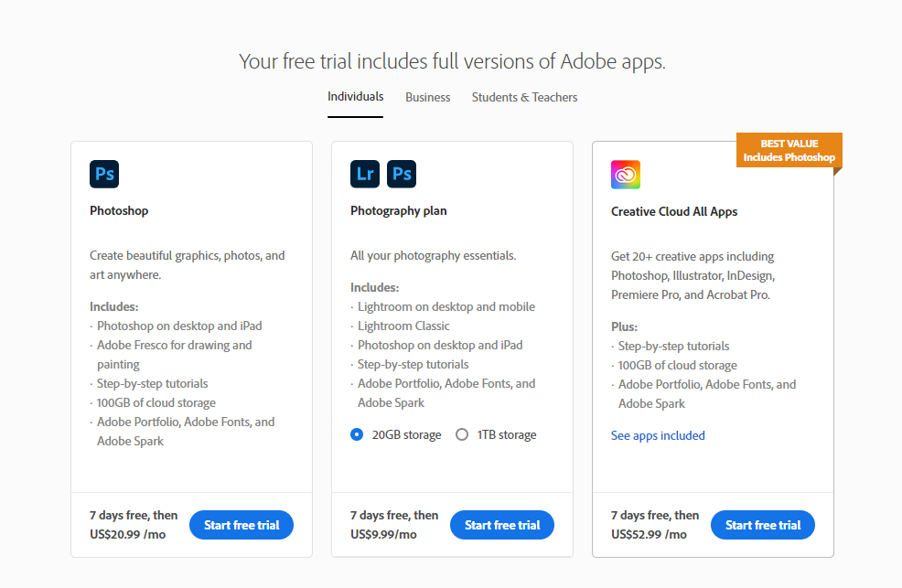Image resolution: width=902 pixels, height=588 pixels.
Task: Click the page heading about free trial
Action: pos(452,61)
